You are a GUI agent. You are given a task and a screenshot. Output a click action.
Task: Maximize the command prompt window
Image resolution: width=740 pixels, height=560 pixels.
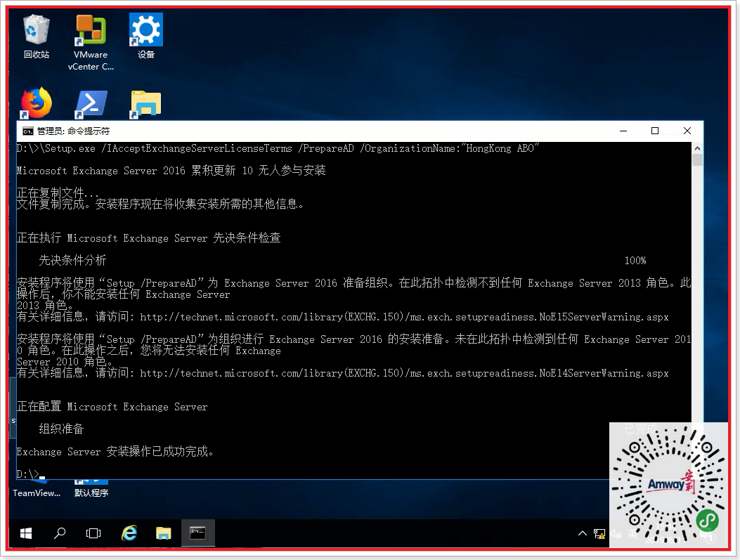point(655,131)
